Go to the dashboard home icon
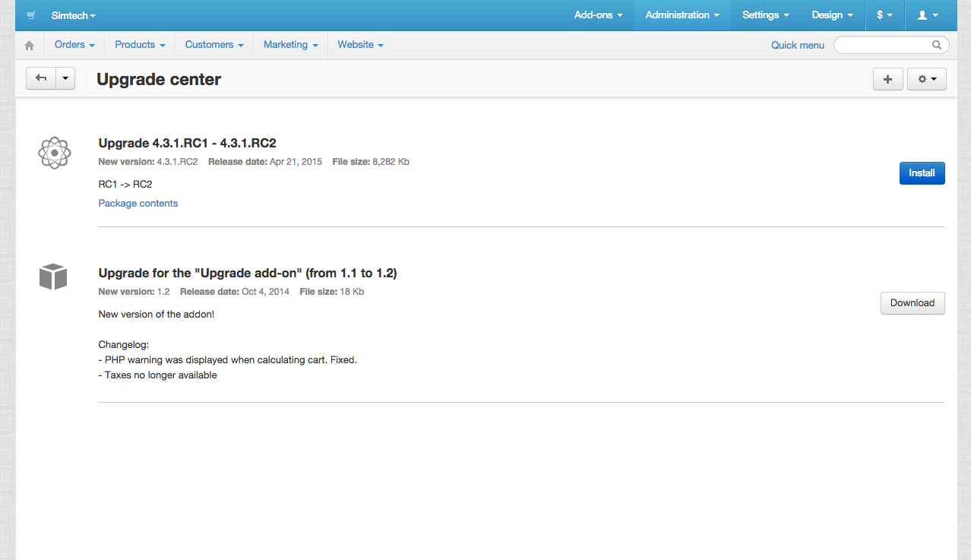Viewport: 971px width, 560px height. click(30, 46)
